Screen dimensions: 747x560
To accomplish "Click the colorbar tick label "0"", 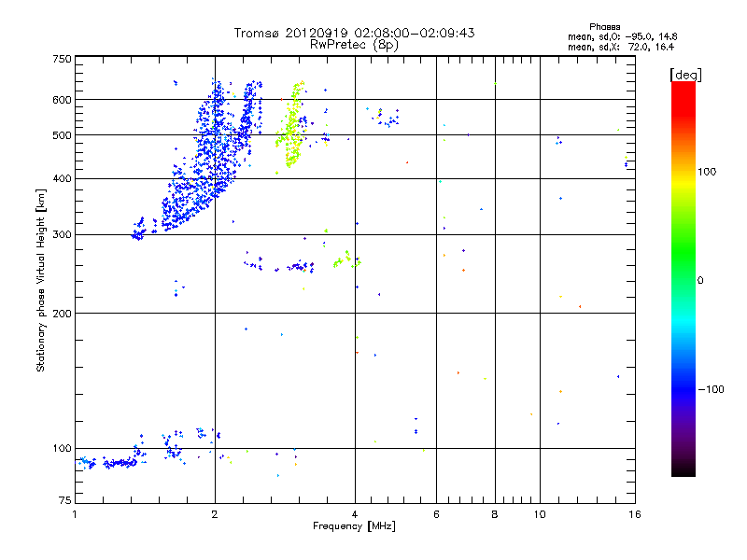I will click(x=700, y=281).
